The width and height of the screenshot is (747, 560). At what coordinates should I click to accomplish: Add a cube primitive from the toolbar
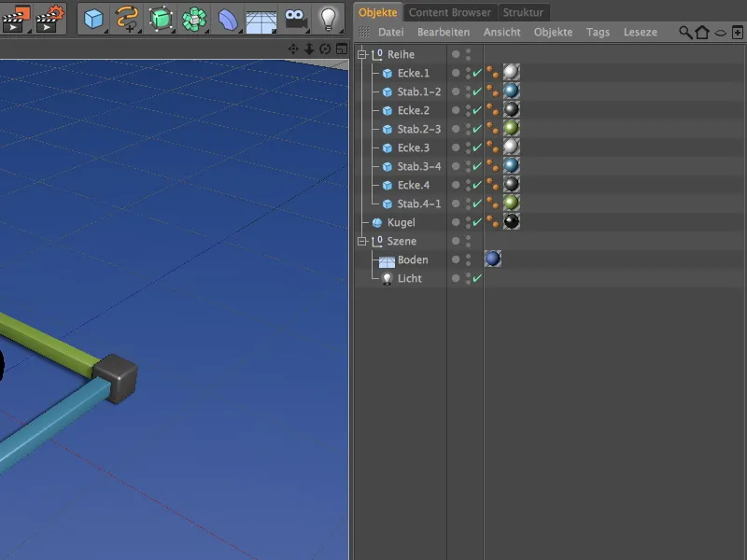tap(93, 18)
